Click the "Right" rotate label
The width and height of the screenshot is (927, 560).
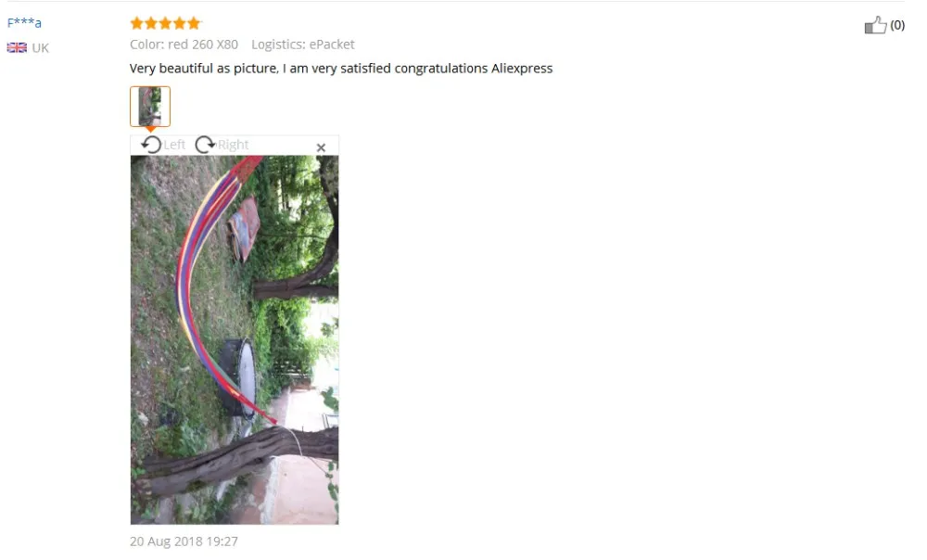(x=233, y=145)
